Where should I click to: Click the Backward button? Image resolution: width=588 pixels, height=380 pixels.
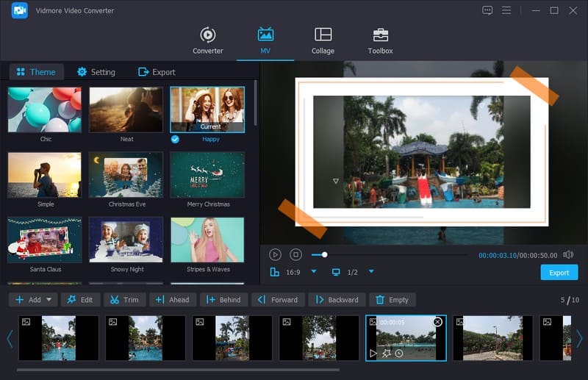tap(337, 300)
